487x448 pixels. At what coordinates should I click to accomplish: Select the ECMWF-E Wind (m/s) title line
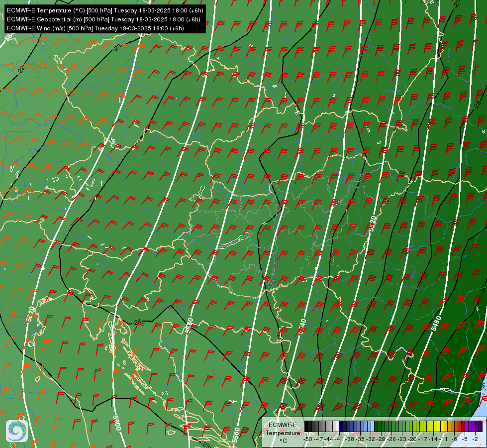96,28
